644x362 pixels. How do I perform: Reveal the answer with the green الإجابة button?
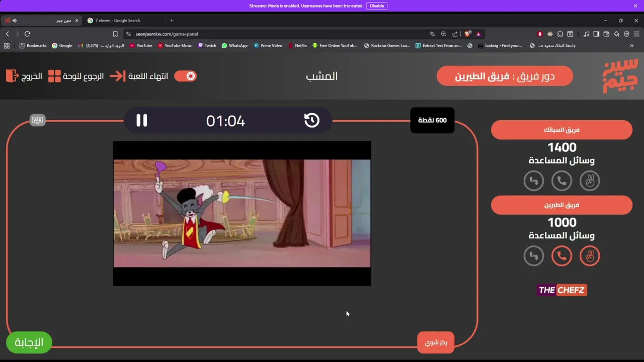coord(29,342)
